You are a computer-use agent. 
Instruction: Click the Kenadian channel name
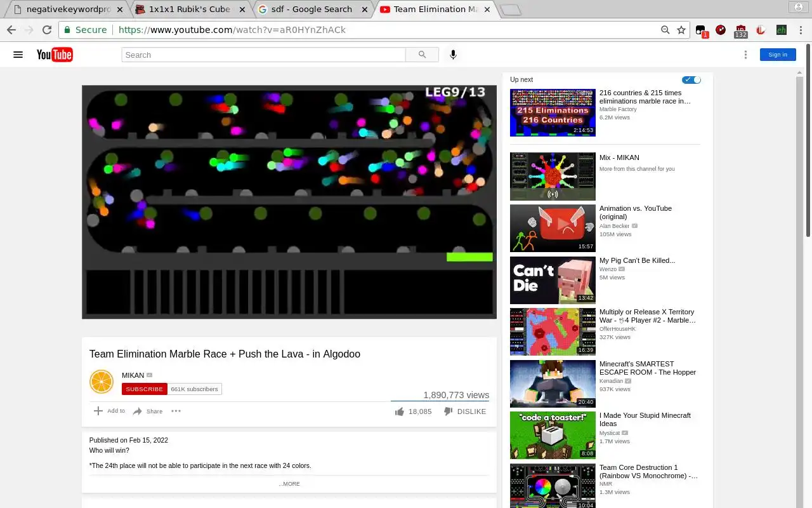(x=612, y=381)
